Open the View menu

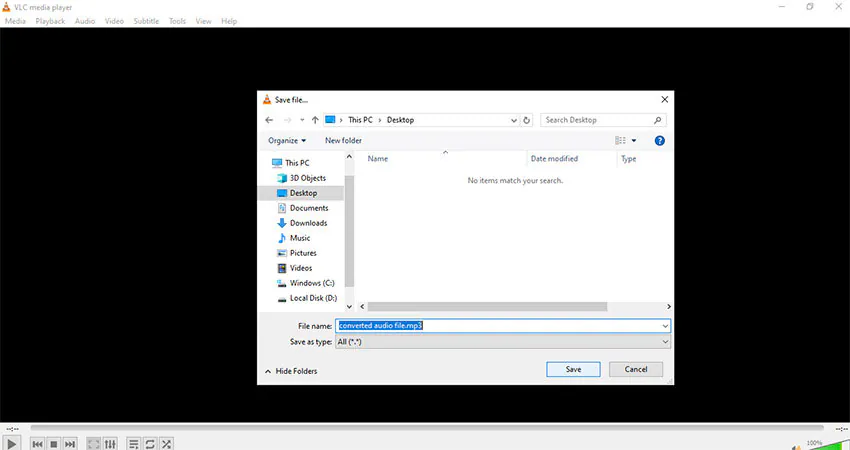203,21
